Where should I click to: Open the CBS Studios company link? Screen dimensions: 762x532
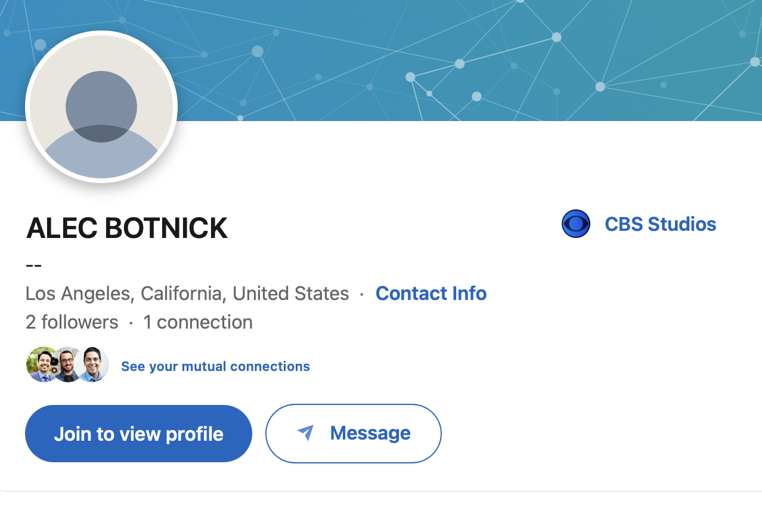pos(661,224)
